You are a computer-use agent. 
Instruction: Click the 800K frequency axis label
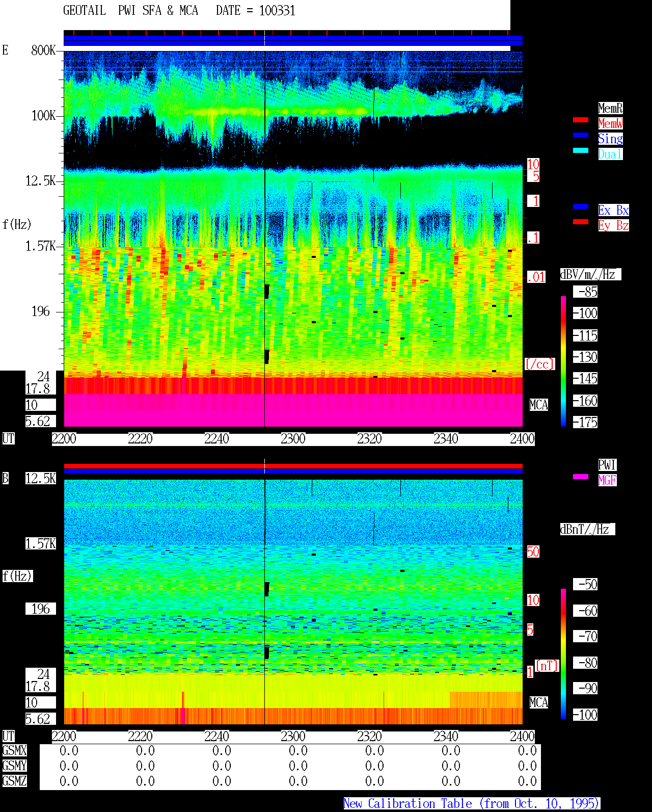[43, 50]
